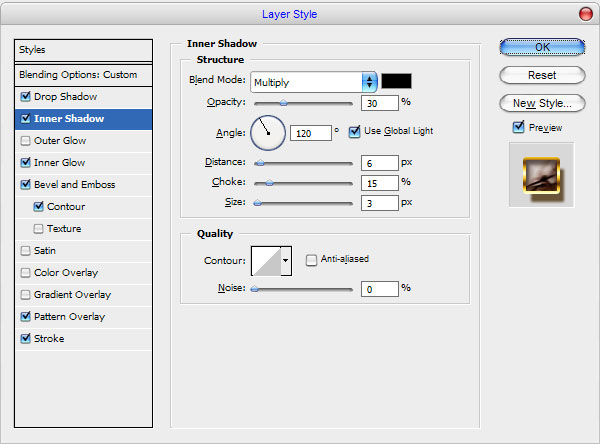This screenshot has width=600, height=444.
Task: Enable the Outer Glow checkbox
Action: (x=26, y=140)
